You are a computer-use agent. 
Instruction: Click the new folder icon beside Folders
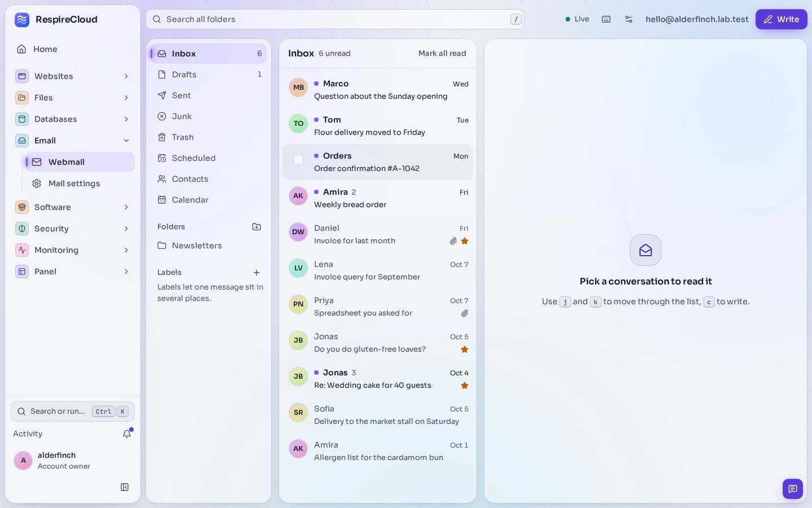[257, 227]
